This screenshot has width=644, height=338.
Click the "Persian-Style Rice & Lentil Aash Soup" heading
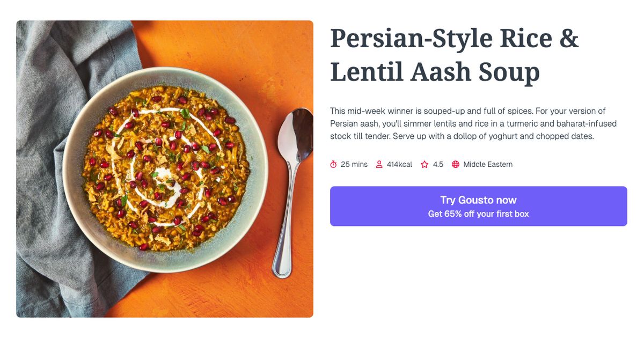(454, 55)
